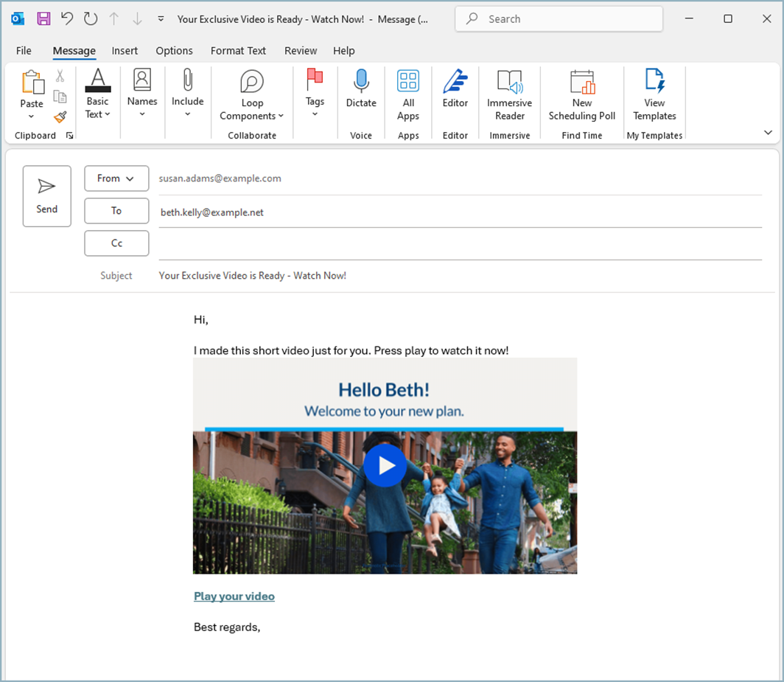Click the Dictate microphone icon

[x=361, y=81]
